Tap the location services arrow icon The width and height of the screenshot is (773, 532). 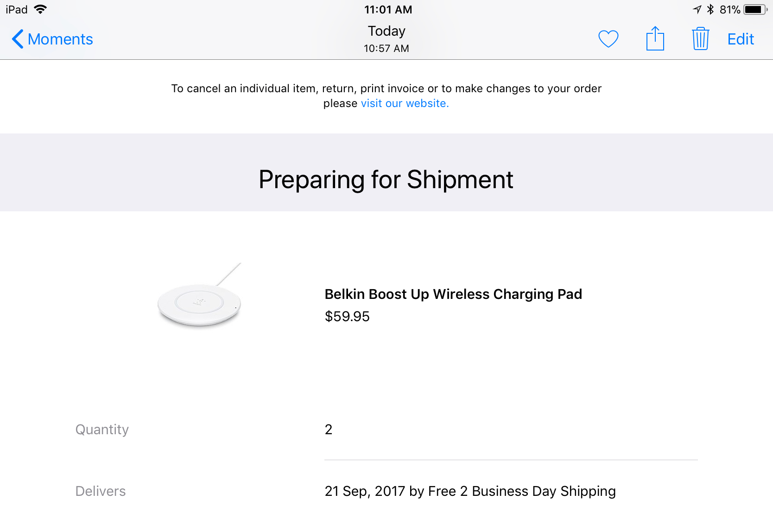[697, 9]
